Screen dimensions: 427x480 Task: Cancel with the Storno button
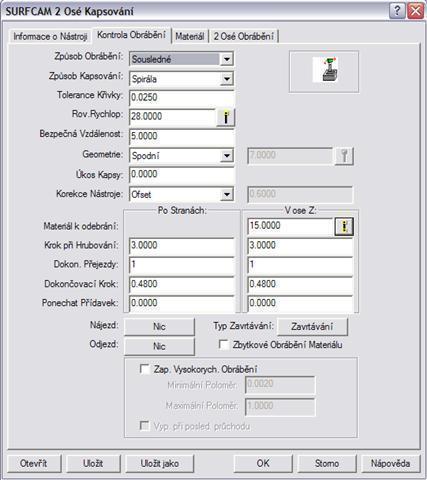(x=327, y=463)
